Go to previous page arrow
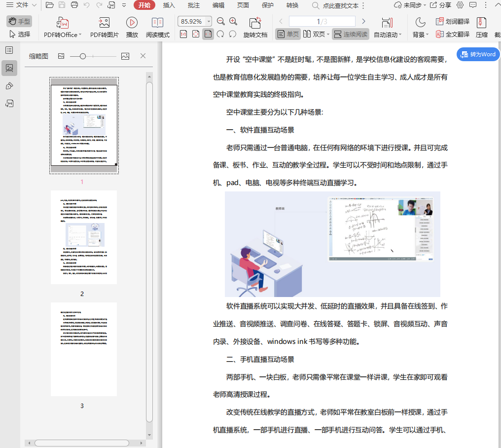Screen dimensions: 501x448 [281, 21]
